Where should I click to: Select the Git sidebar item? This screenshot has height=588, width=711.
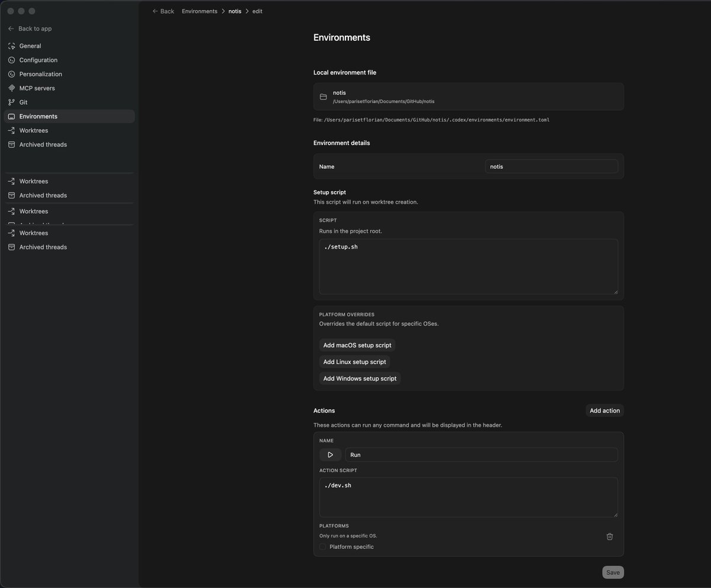tap(69, 102)
